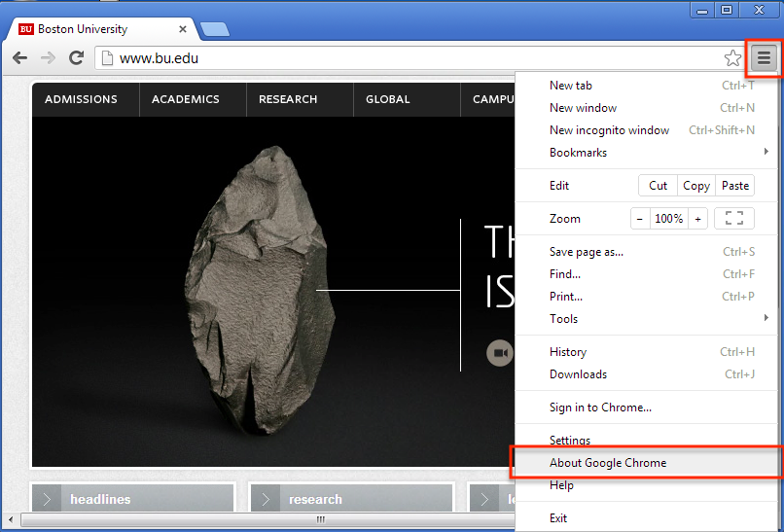Click the forward navigation arrow
The width and height of the screenshot is (784, 532).
tap(48, 58)
